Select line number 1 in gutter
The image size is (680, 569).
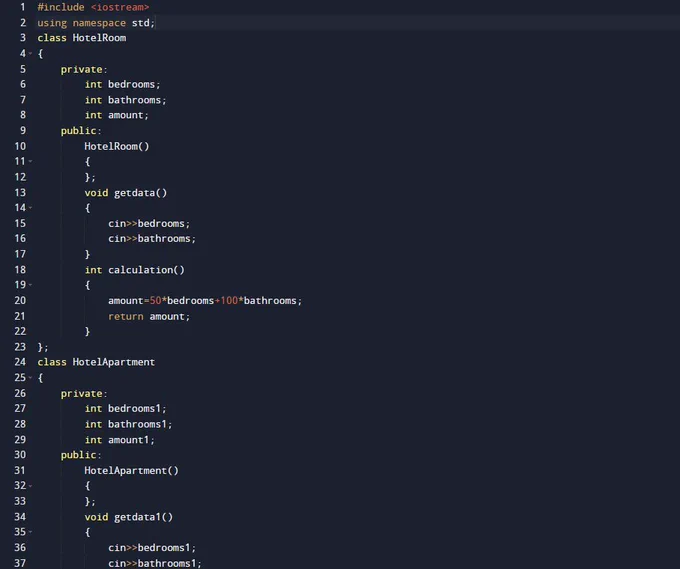click(23, 7)
